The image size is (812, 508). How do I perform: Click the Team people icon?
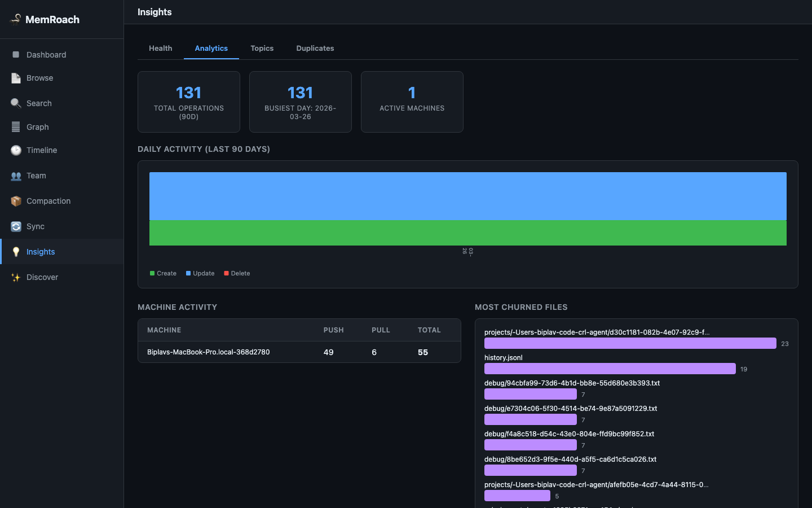click(x=16, y=176)
